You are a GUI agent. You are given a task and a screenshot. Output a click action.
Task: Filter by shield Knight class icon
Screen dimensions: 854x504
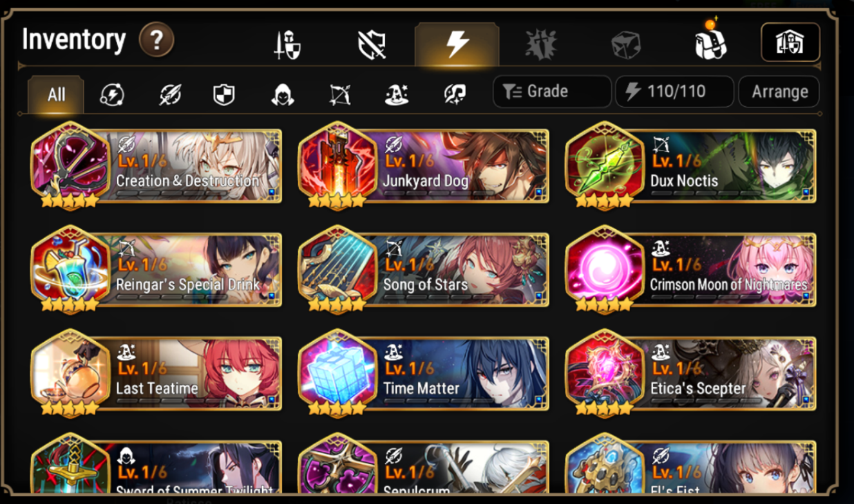[x=224, y=95]
